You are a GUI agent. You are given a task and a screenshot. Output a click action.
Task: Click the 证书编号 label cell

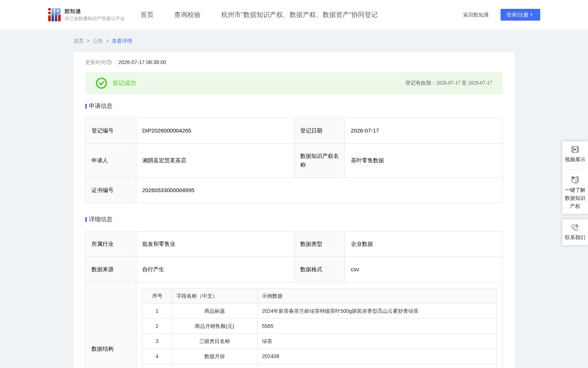click(111, 190)
